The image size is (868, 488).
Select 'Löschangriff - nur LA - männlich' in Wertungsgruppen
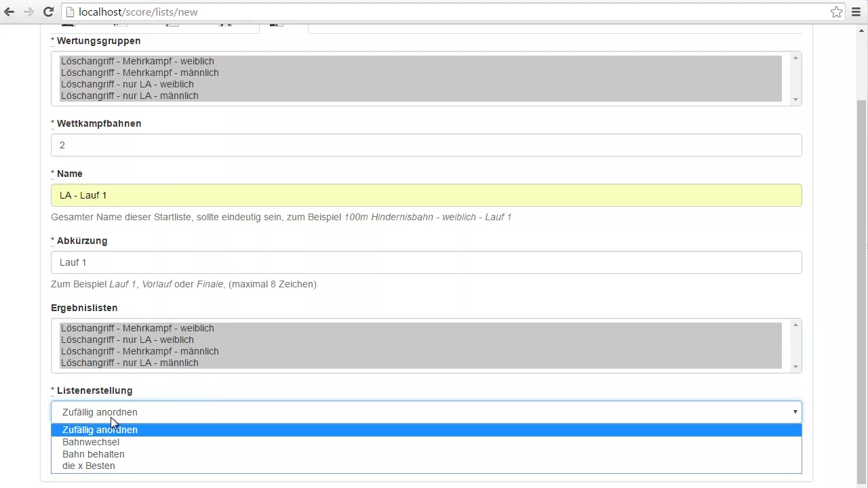420,96
